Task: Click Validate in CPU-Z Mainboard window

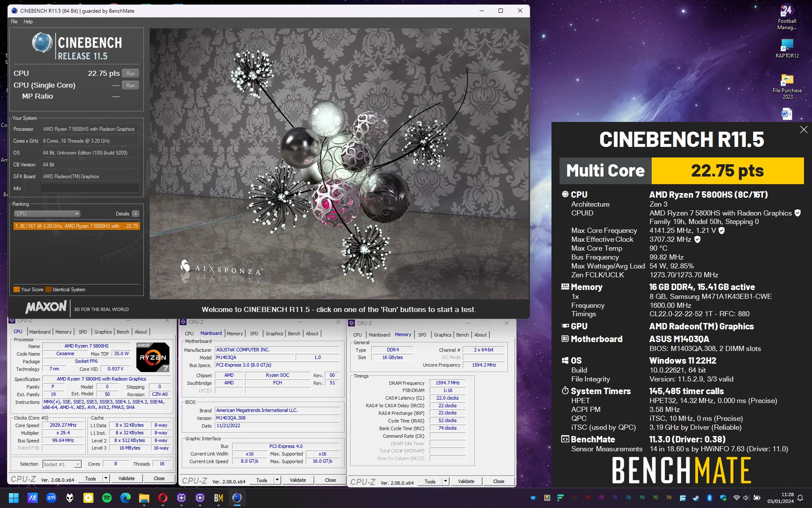Action: 298,480
